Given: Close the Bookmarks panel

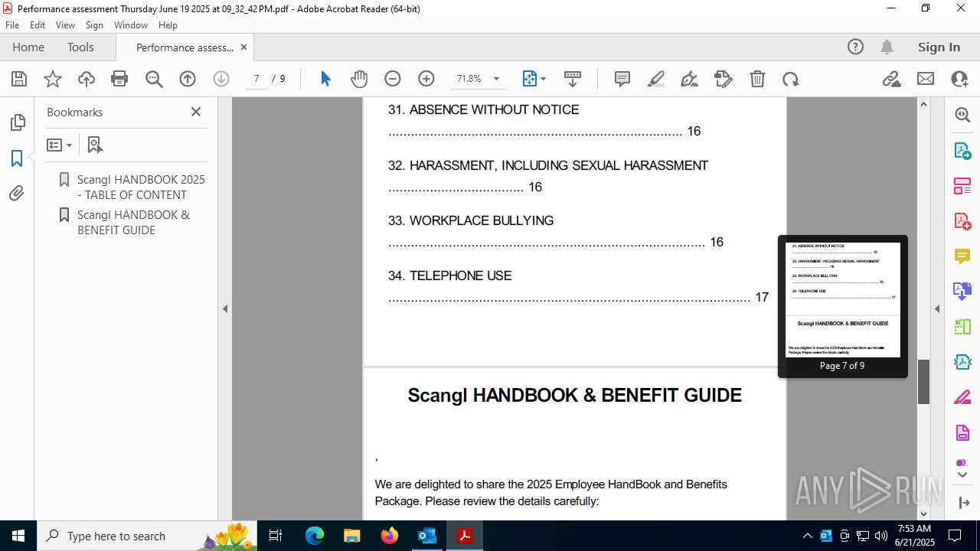Looking at the screenshot, I should 196,112.
